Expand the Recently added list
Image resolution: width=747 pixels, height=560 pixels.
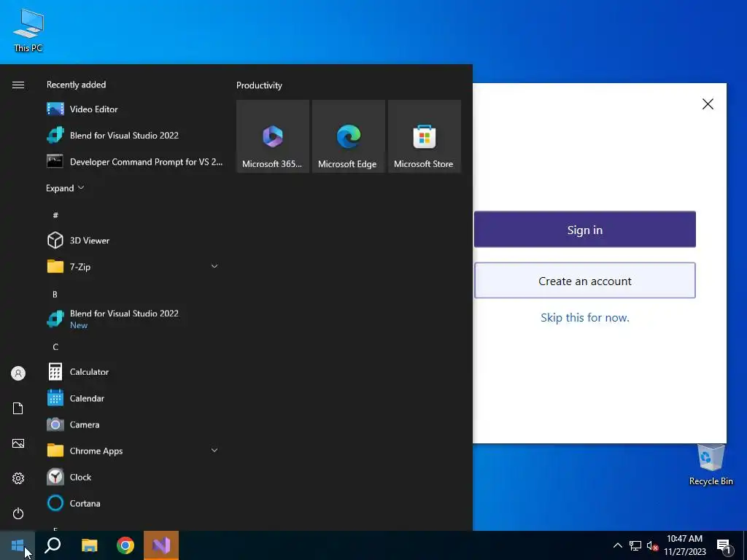65,188
